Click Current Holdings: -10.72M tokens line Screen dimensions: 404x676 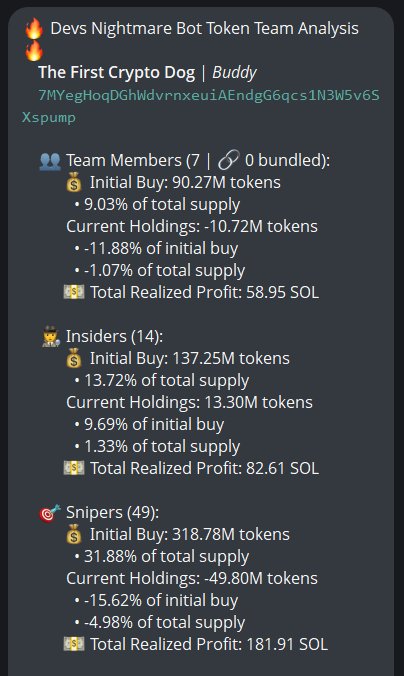coord(192,226)
